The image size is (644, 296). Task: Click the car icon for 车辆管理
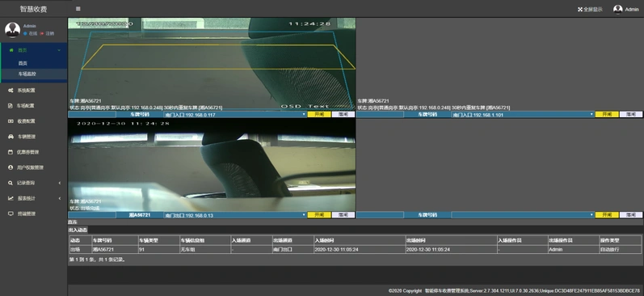click(x=11, y=137)
